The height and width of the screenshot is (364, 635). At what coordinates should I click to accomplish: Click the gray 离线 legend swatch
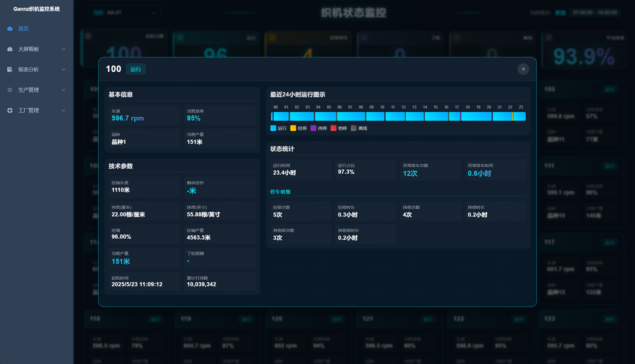pos(353,128)
